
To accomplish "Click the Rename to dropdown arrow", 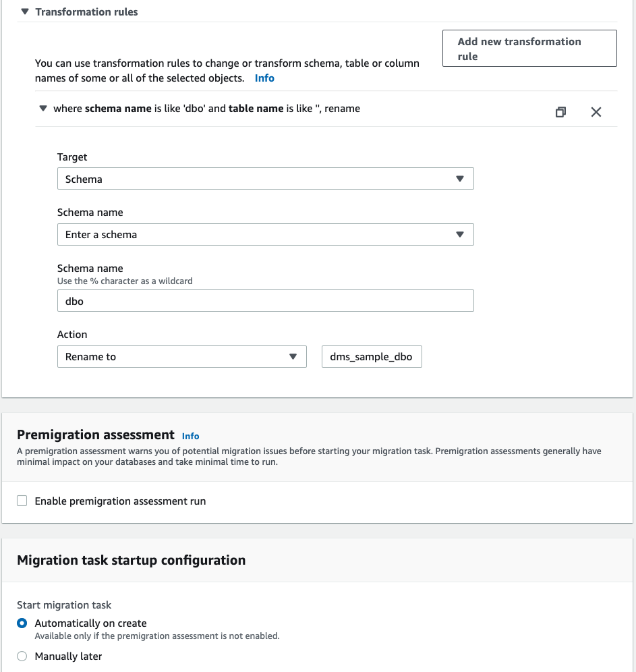I will 293,357.
